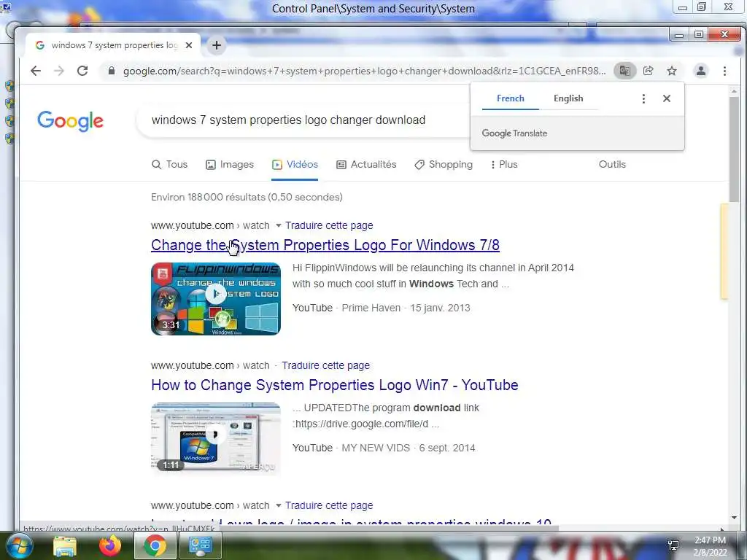
Task: Click the Google logo
Action: click(x=71, y=121)
